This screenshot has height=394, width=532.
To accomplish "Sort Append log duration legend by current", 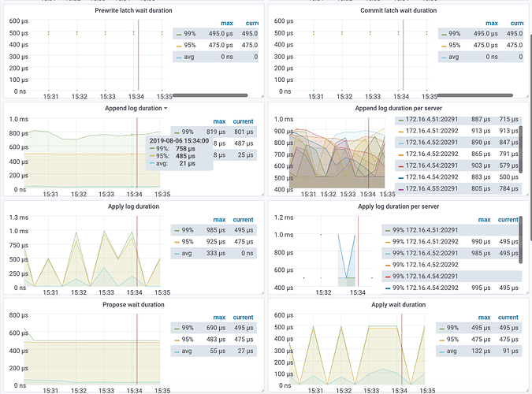I will coord(243,121).
